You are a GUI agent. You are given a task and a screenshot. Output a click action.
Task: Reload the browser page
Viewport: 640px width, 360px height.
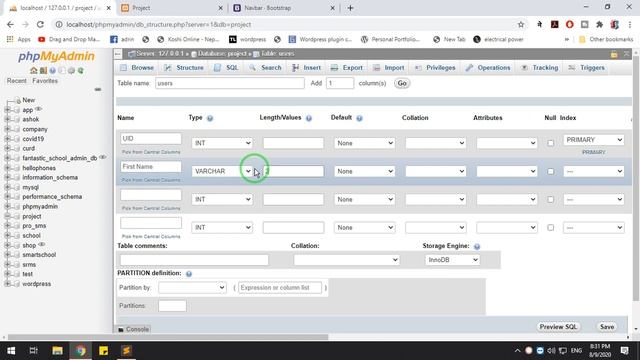tap(40, 24)
